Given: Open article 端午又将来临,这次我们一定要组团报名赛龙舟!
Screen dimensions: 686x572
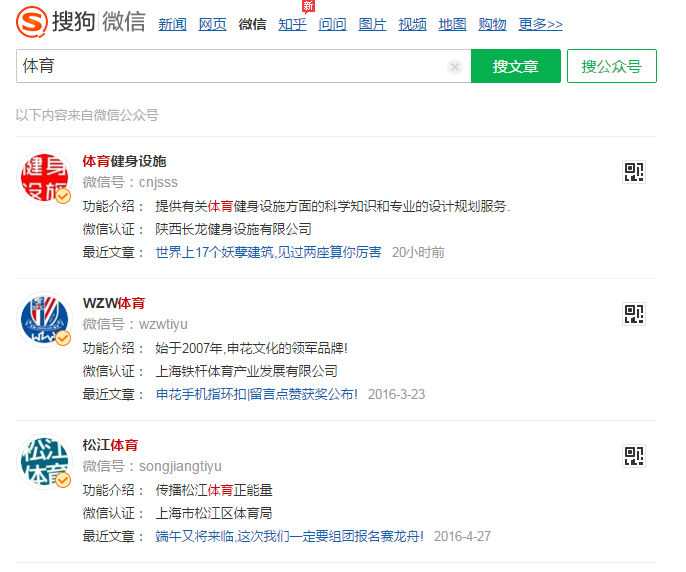Looking at the screenshot, I should point(290,536).
